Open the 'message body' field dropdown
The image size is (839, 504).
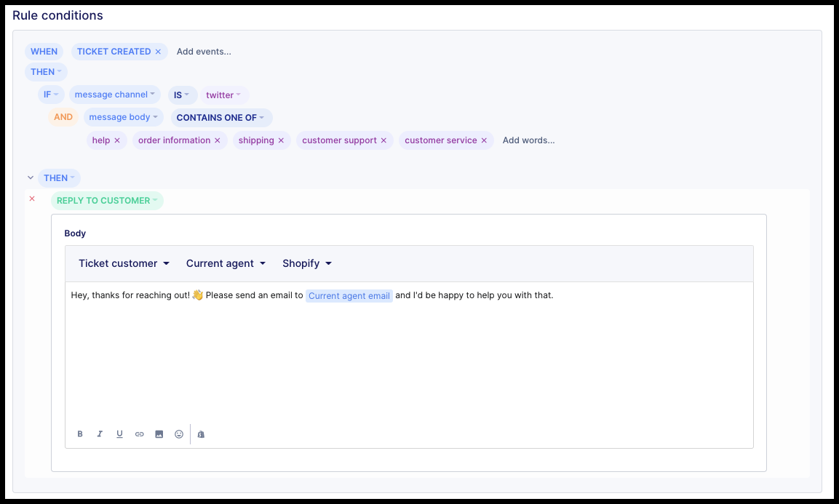[x=123, y=117]
